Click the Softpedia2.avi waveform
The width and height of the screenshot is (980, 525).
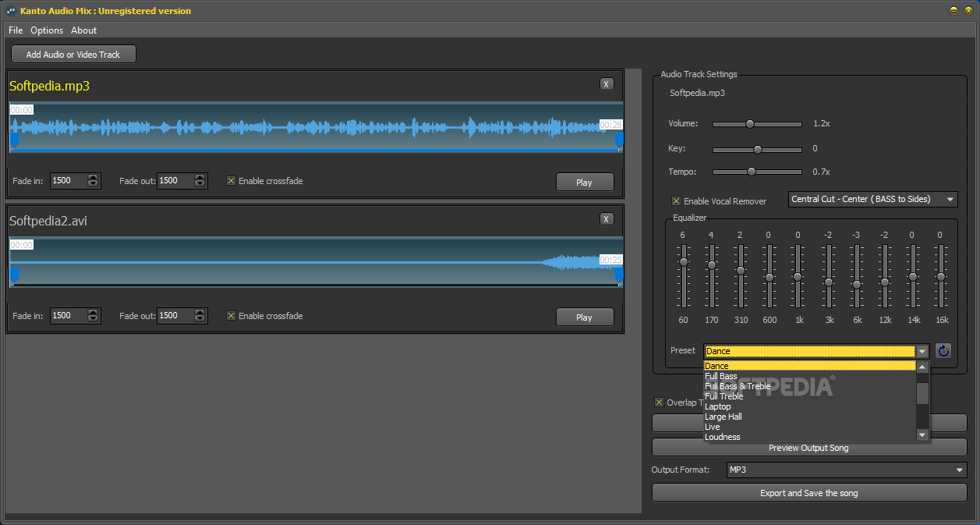316,261
